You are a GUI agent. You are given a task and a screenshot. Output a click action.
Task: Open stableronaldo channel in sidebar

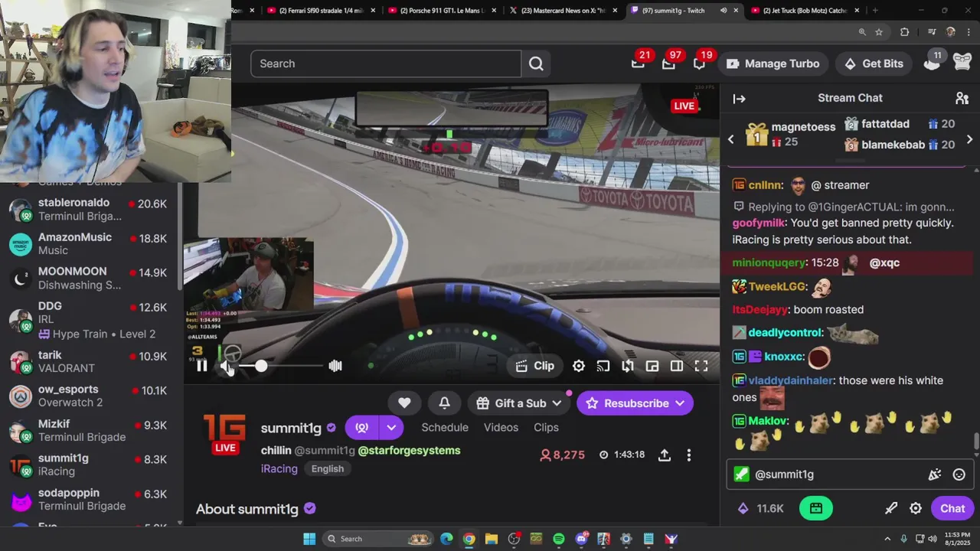point(91,209)
